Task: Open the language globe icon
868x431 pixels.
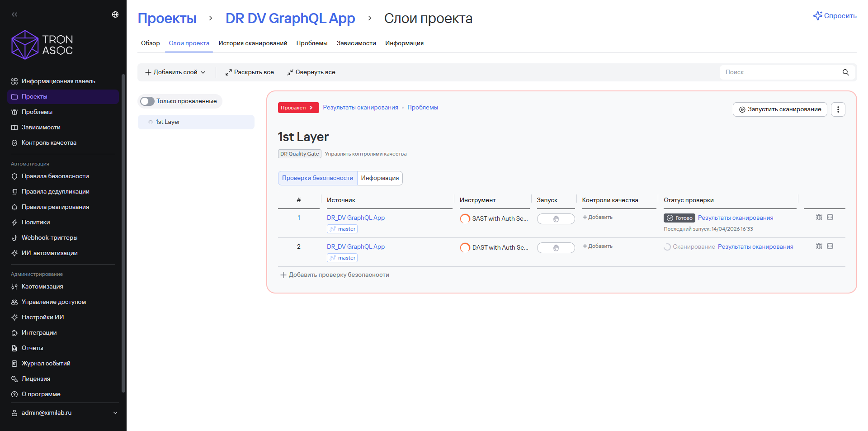Action: click(115, 14)
